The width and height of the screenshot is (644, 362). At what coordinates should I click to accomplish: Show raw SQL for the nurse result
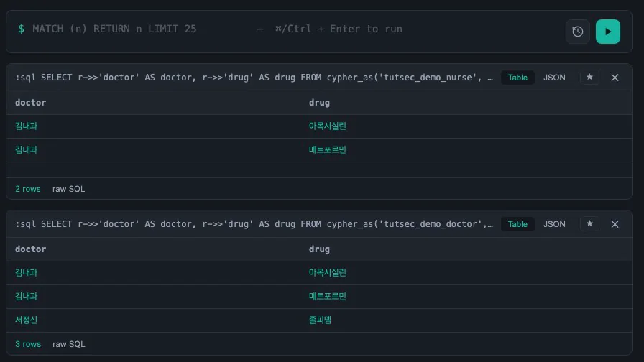68,189
